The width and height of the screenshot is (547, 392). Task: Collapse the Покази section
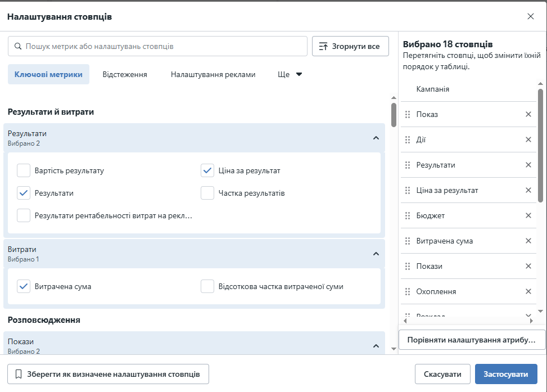[376, 346]
